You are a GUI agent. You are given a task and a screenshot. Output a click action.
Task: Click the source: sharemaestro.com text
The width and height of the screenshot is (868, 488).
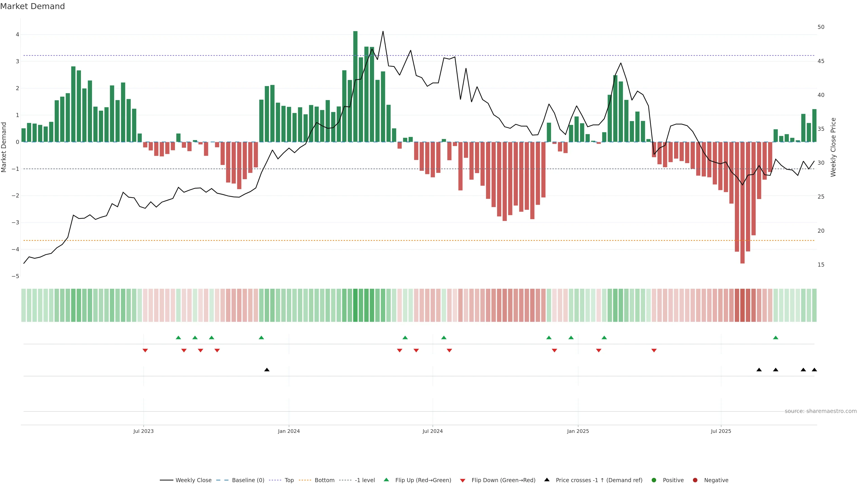[821, 411]
